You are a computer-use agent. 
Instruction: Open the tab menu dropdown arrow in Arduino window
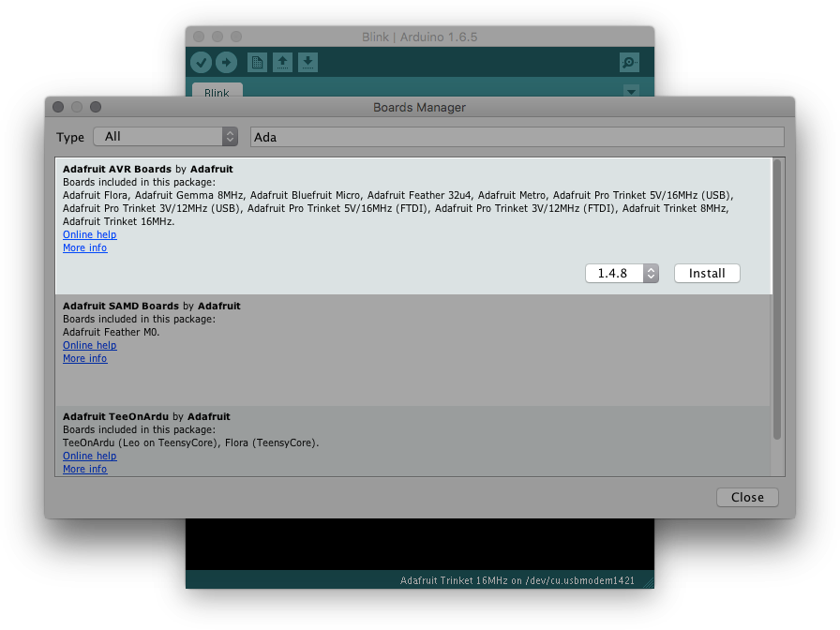(632, 92)
